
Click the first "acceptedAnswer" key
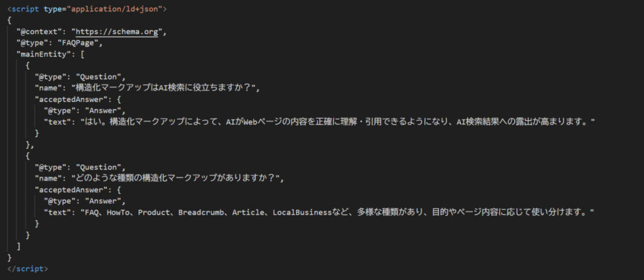click(x=69, y=99)
